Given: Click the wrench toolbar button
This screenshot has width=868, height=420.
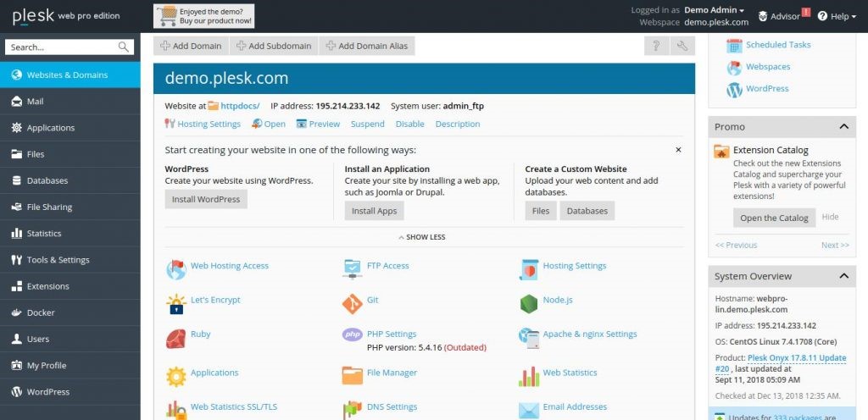Looking at the screenshot, I should click(682, 46).
